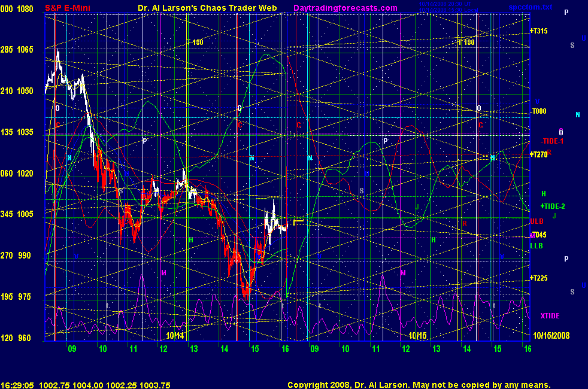
Task: Click the Daytradingforecasts.com link
Action: click(x=345, y=8)
